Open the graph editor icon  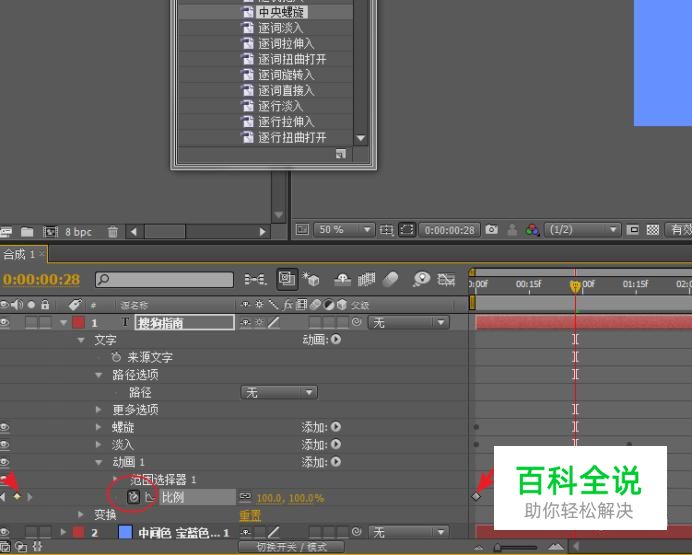446,279
